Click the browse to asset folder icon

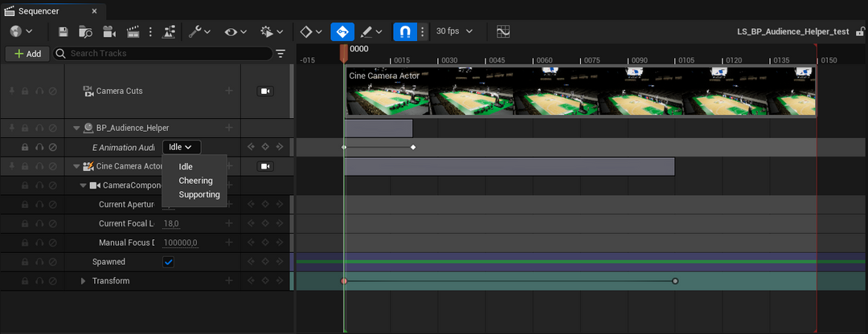point(86,31)
